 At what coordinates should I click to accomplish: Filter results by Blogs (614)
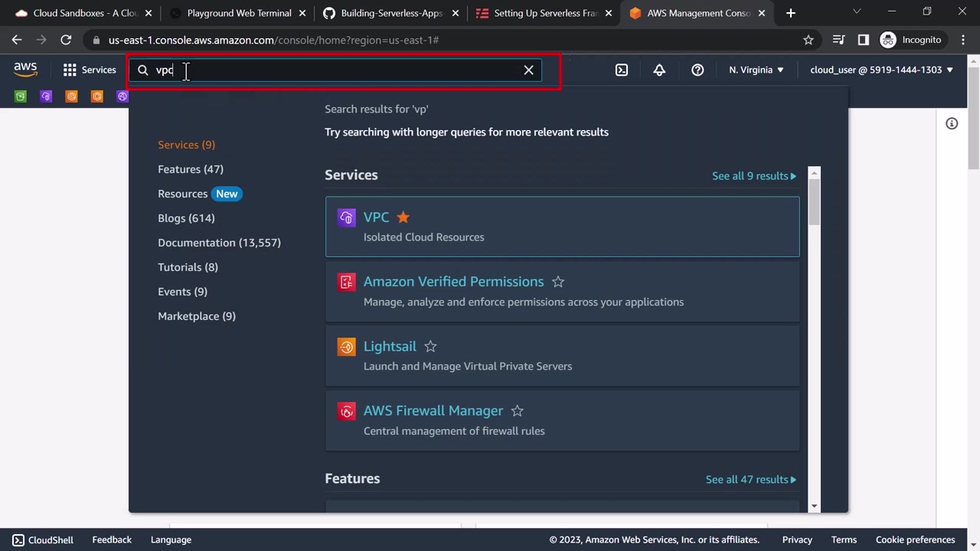(x=186, y=218)
